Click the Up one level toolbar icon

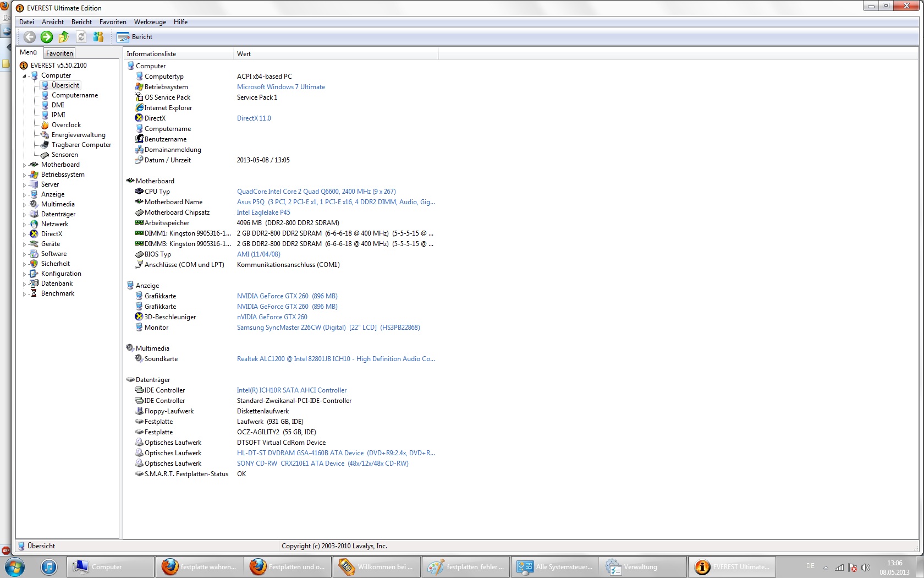[64, 37]
